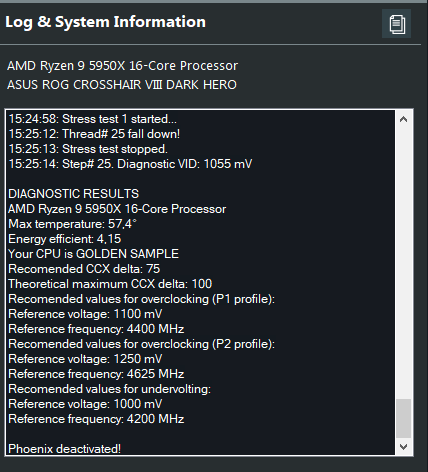The width and height of the screenshot is (428, 472).
Task: Click the empty scrollbar track above thumb
Action: click(x=404, y=263)
